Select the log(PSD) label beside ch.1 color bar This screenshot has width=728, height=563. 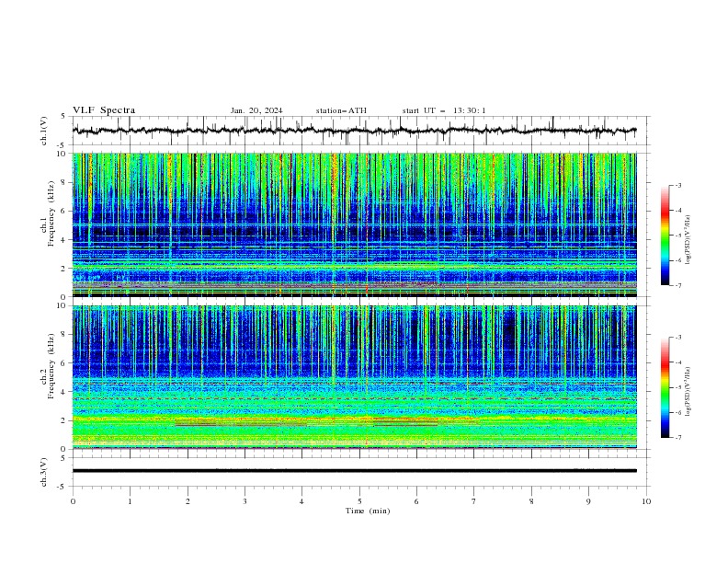click(x=688, y=240)
